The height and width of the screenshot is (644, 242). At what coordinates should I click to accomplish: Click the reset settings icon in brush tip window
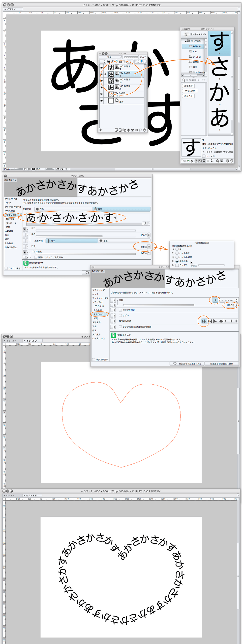pos(87,272)
